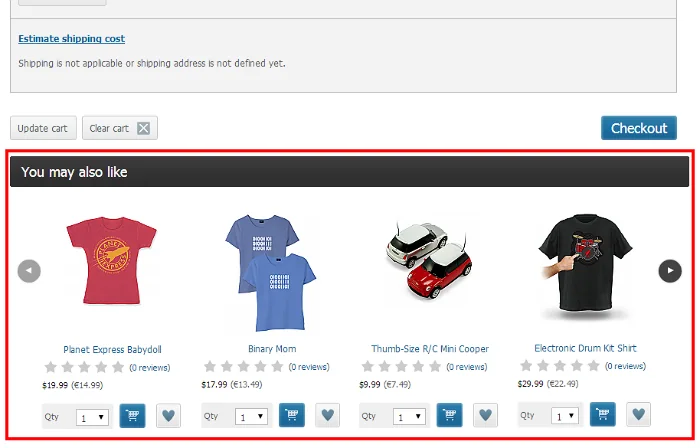The width and height of the screenshot is (700, 448).
Task: Click the $29.99 price text
Action: [x=530, y=384]
